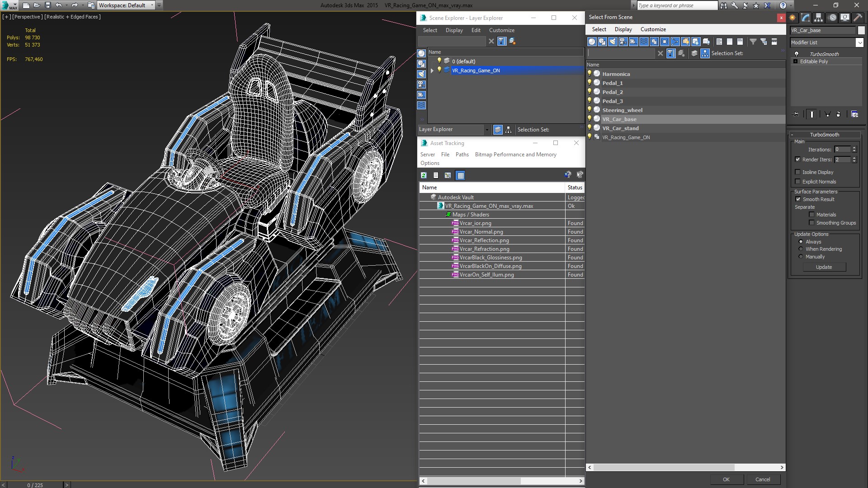Increase Iterations spinner value
868x488 pixels.
click(x=854, y=147)
